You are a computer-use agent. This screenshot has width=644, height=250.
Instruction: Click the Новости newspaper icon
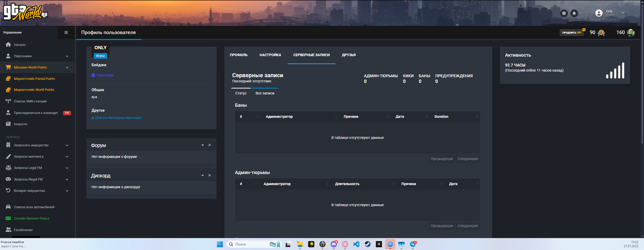pyautogui.click(x=8, y=124)
